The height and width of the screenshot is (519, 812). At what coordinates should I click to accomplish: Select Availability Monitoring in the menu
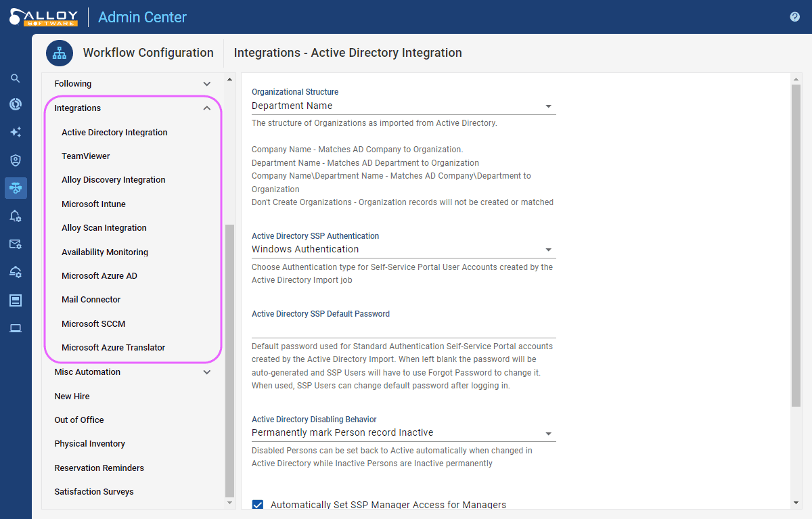(x=105, y=252)
